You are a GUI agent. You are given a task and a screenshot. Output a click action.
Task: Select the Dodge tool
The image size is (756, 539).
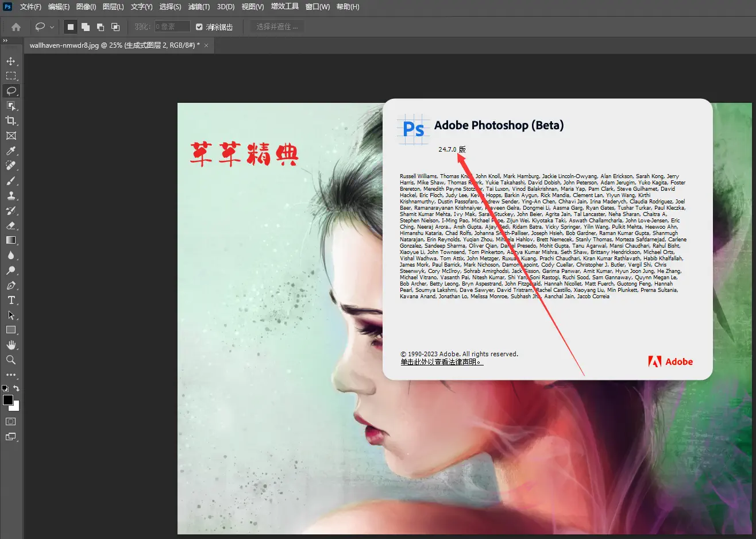tap(11, 270)
